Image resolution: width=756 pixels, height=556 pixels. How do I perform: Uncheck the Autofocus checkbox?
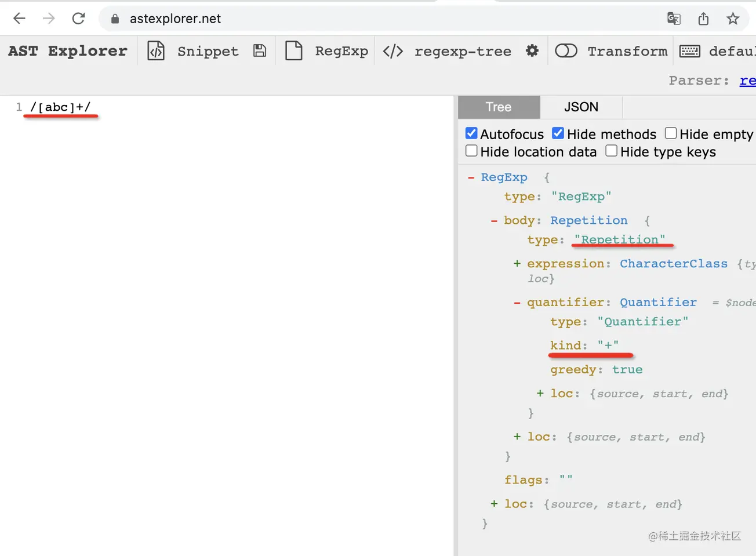(x=471, y=133)
